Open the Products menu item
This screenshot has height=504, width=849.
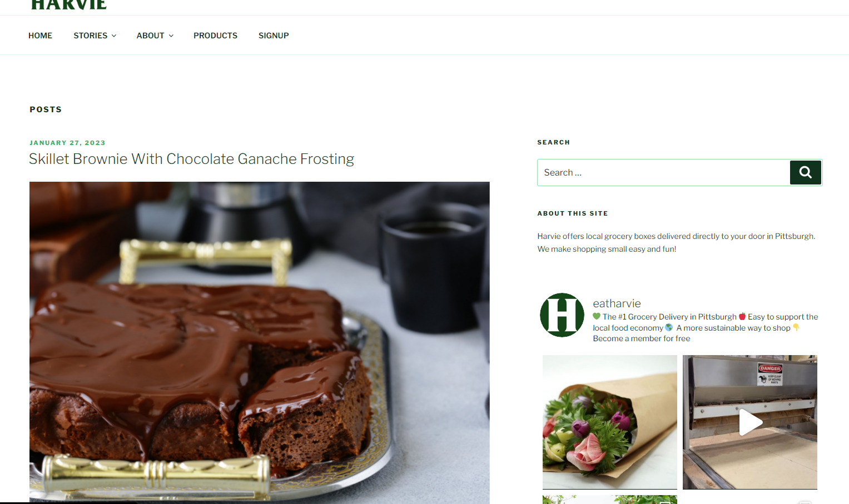coord(215,36)
